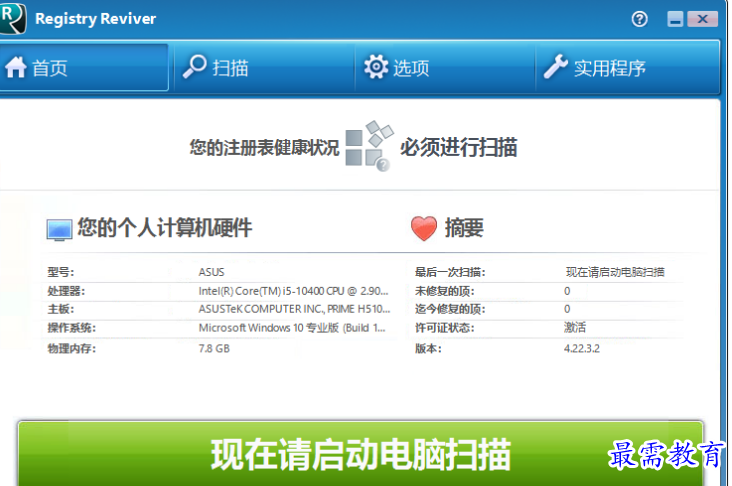The image size is (732, 486).
Task: Select the version value 4.22.3.2
Action: point(582,349)
